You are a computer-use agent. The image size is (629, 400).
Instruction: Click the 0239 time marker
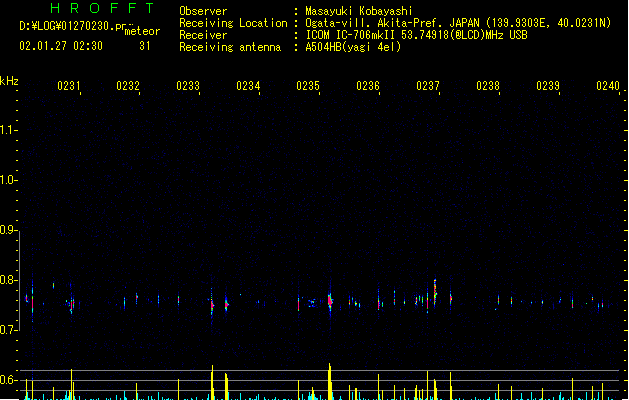[x=548, y=86]
